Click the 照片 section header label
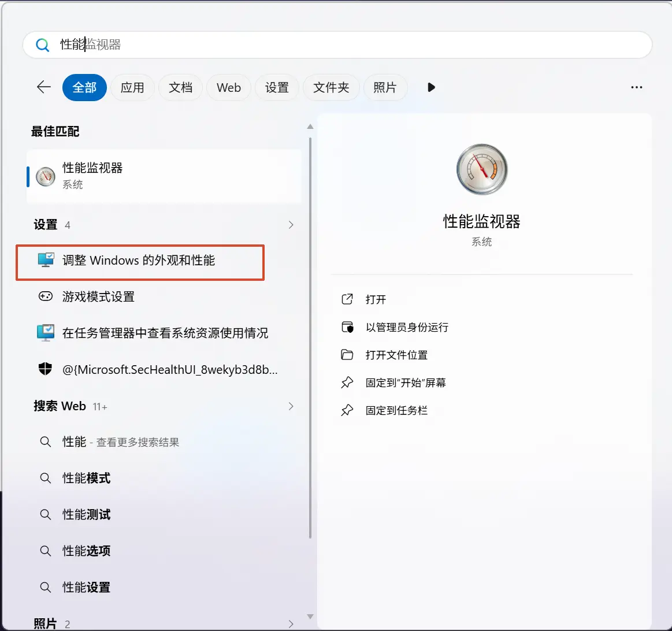The height and width of the screenshot is (631, 672). 45,623
